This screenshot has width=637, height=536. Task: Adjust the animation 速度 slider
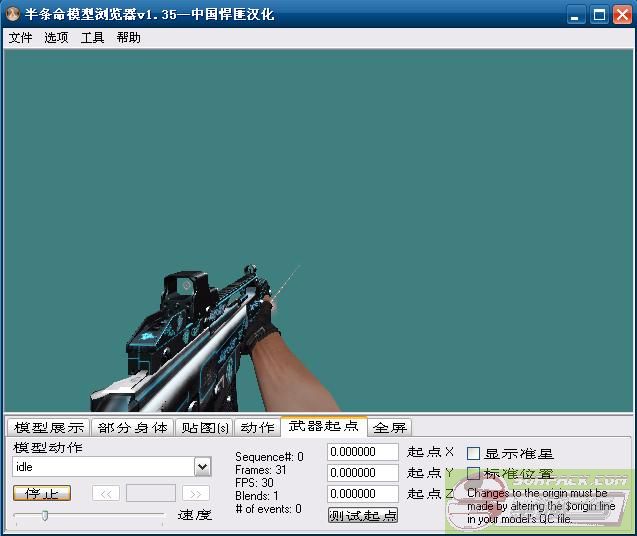tap(45, 516)
